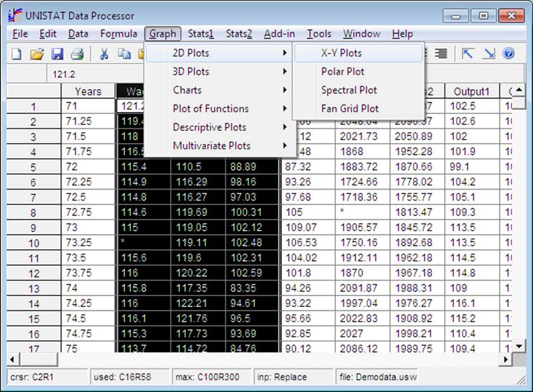Image resolution: width=533 pixels, height=392 pixels.
Task: Click Years cell containing 72.75
Action: coord(88,213)
